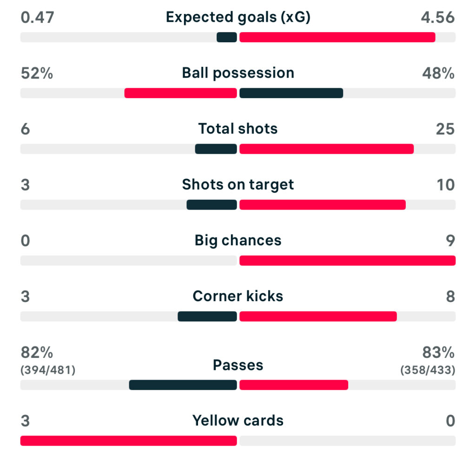Click the 52% possession value
This screenshot has height=467, width=476.
click(x=37, y=73)
